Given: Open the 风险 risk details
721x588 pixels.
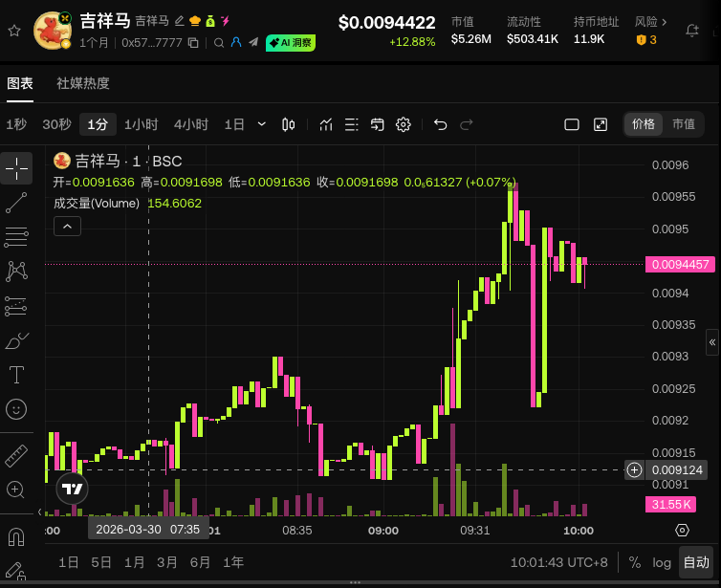Looking at the screenshot, I should tap(650, 22).
